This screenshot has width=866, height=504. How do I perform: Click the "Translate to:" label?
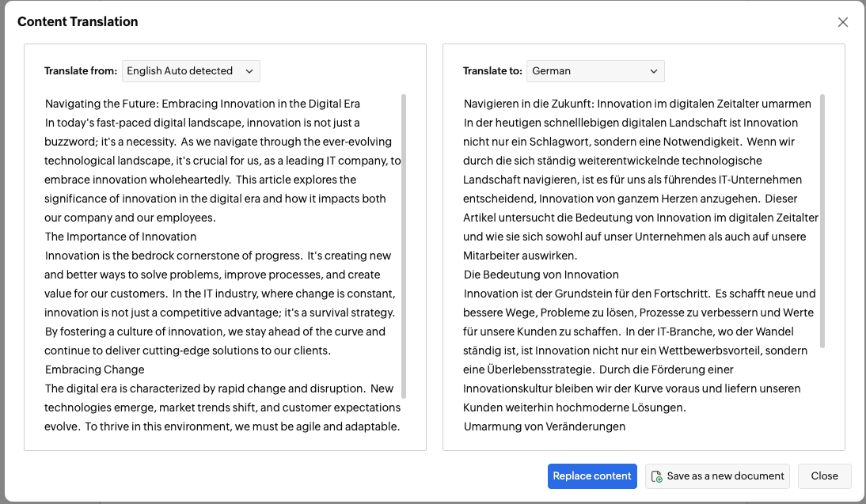coord(492,71)
